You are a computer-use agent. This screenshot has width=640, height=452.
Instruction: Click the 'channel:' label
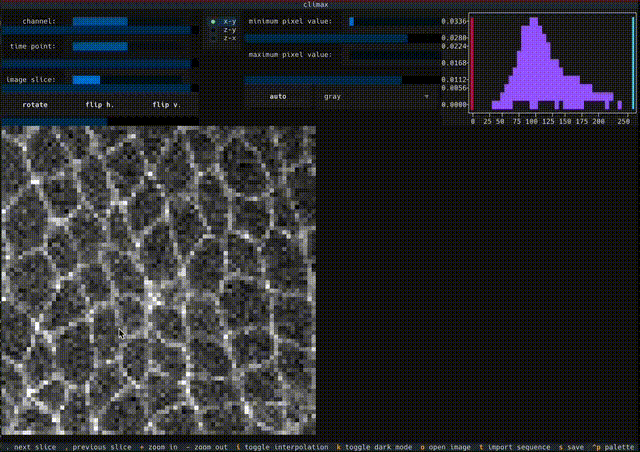click(39, 21)
